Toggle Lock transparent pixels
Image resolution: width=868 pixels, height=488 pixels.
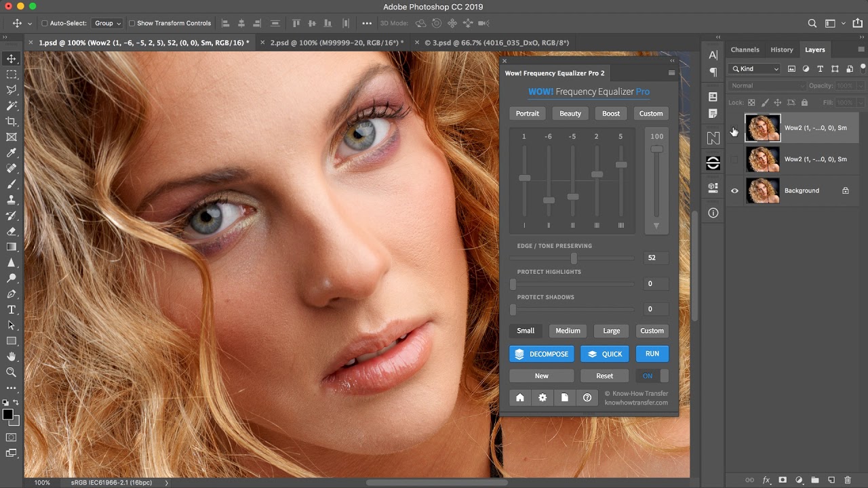(x=751, y=103)
